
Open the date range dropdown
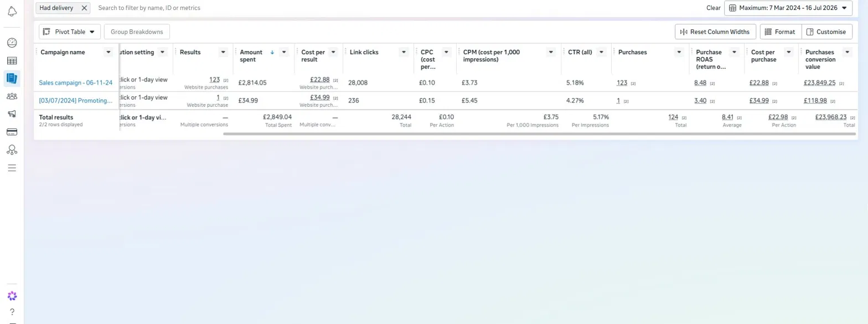point(788,8)
